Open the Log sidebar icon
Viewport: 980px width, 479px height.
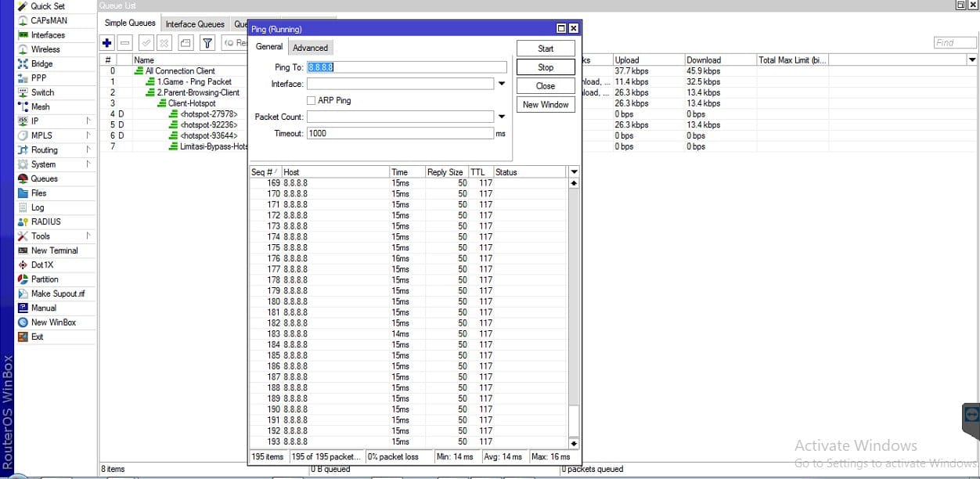coord(23,207)
